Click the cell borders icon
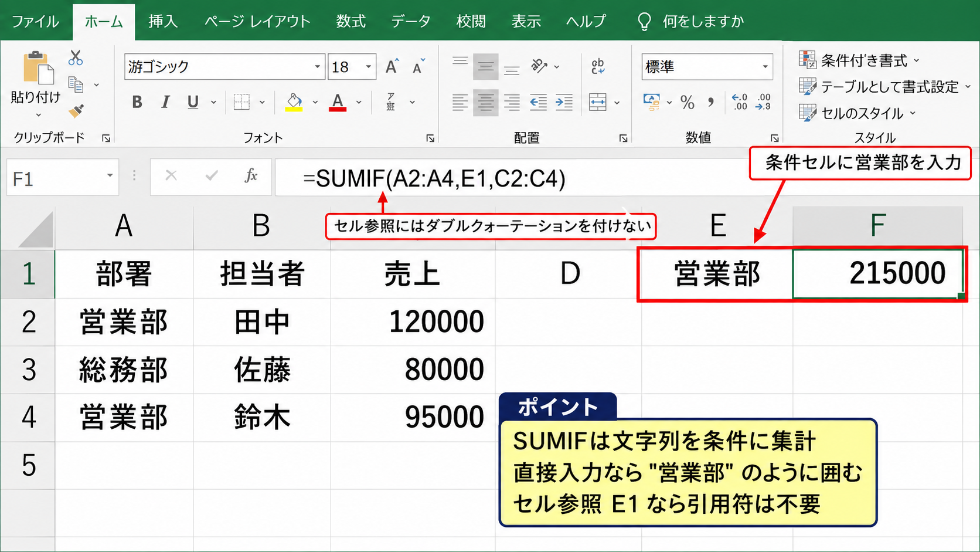The image size is (980, 552). click(x=241, y=102)
